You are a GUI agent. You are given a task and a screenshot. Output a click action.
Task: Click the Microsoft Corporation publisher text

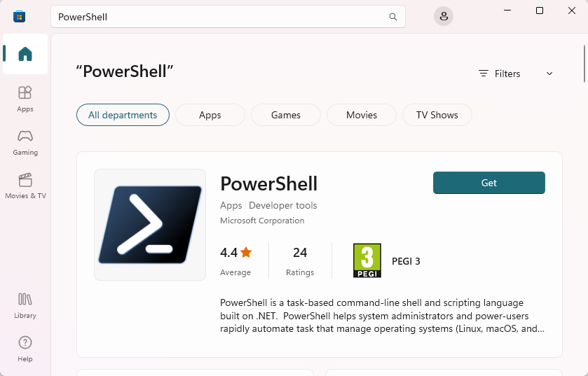(262, 221)
